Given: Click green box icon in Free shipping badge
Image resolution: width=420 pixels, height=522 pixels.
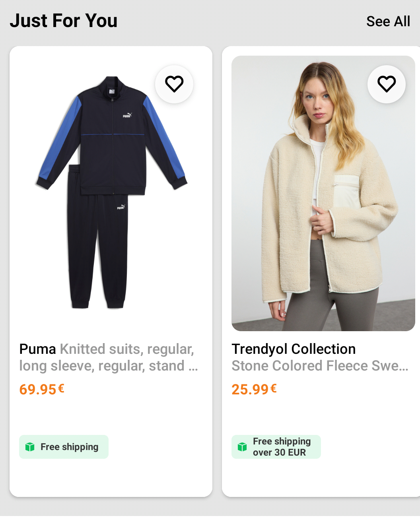Looking at the screenshot, I should point(30,447).
